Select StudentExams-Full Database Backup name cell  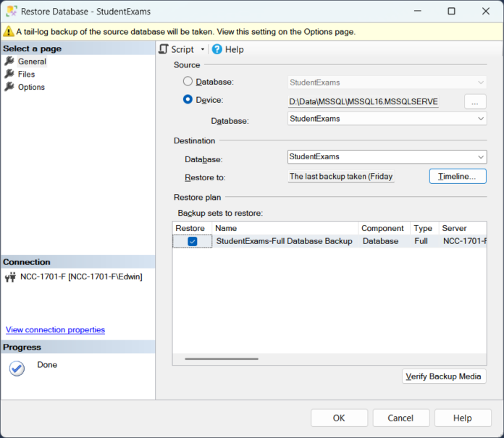click(284, 241)
